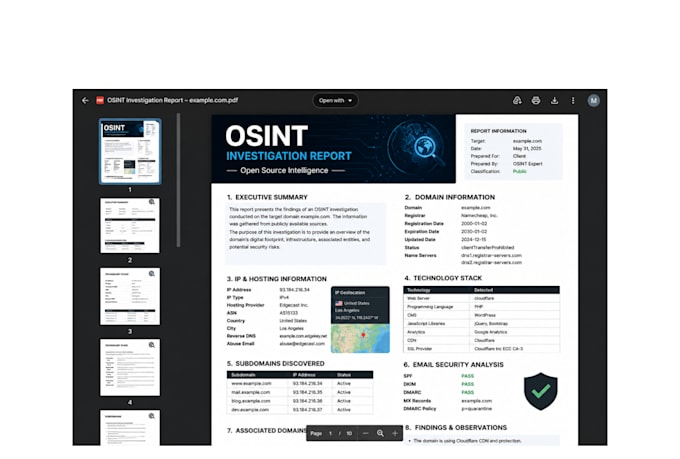Click the '1. EXECUTIVE SUMMARY' heading
This screenshot has height=459, width=680.
(267, 197)
